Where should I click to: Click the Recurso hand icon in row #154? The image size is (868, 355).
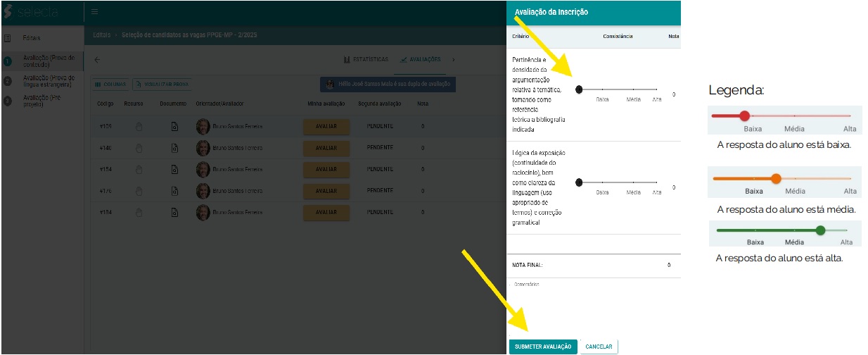[x=139, y=170]
